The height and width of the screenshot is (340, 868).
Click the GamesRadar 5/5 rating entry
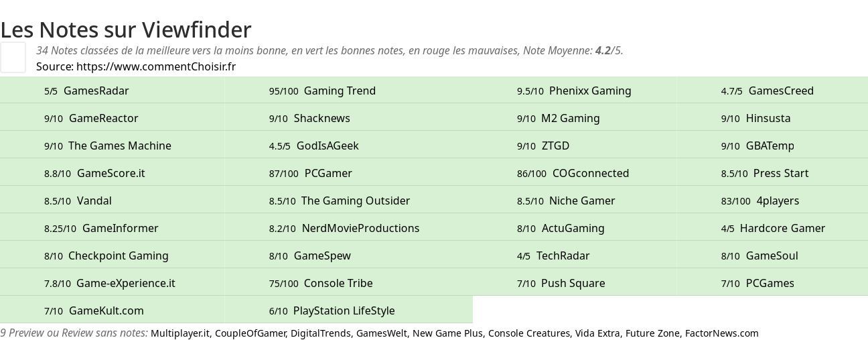[x=112, y=91]
